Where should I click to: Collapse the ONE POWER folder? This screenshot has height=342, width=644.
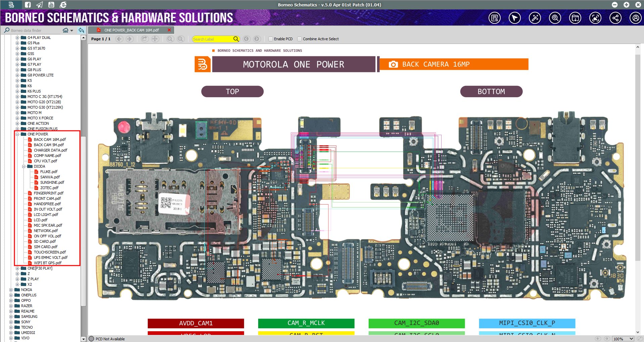click(17, 134)
